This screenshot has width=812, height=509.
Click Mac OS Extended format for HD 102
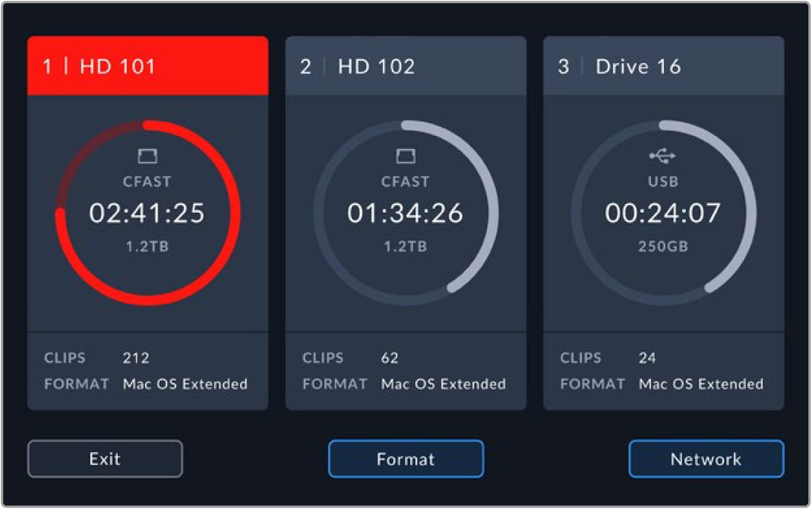[444, 384]
